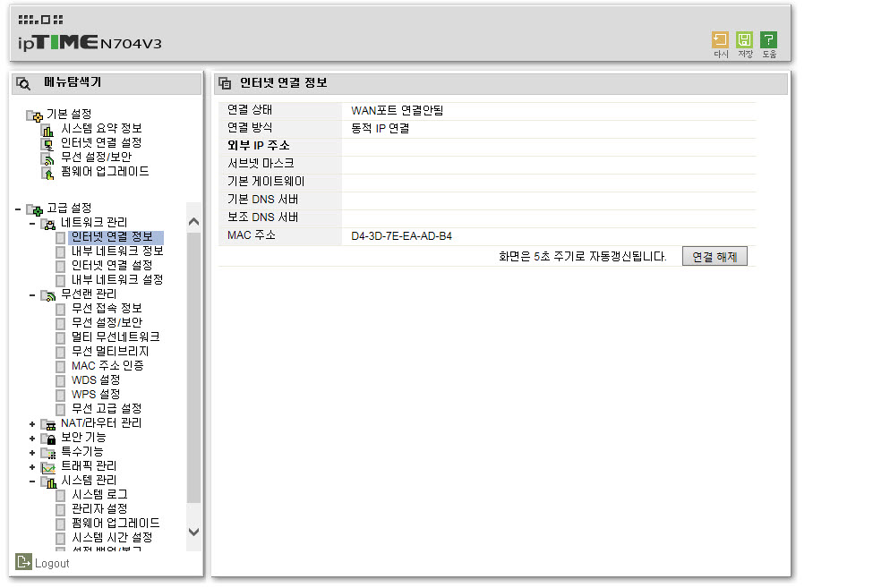Open 내부 네트워크 정보 page
Image resolution: width=890 pixels, height=588 pixels.
point(117,251)
